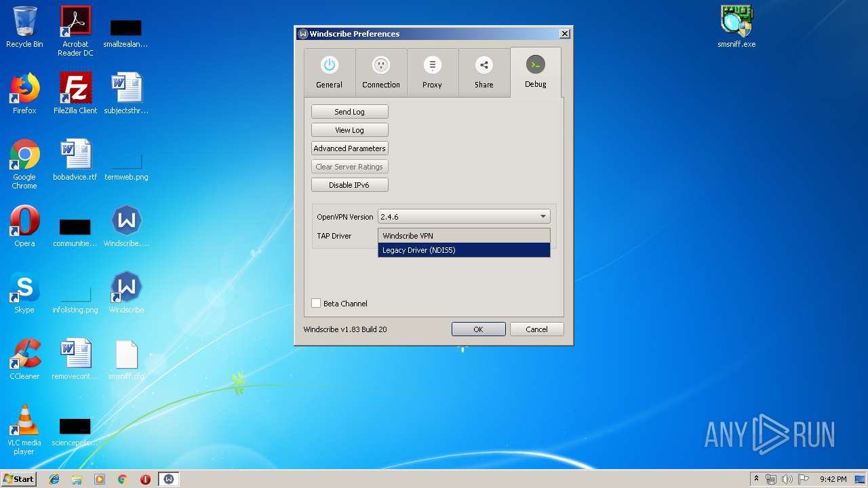Click the Show desktop button
868x488 pixels.
tap(861, 479)
